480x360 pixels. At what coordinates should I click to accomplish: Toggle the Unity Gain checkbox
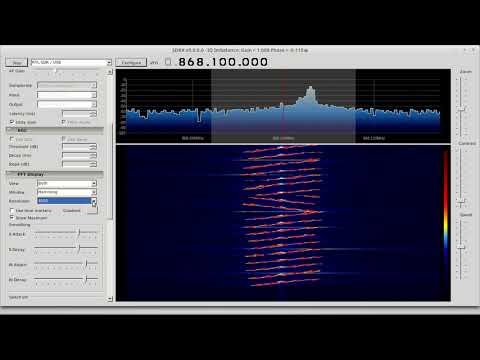(12, 122)
